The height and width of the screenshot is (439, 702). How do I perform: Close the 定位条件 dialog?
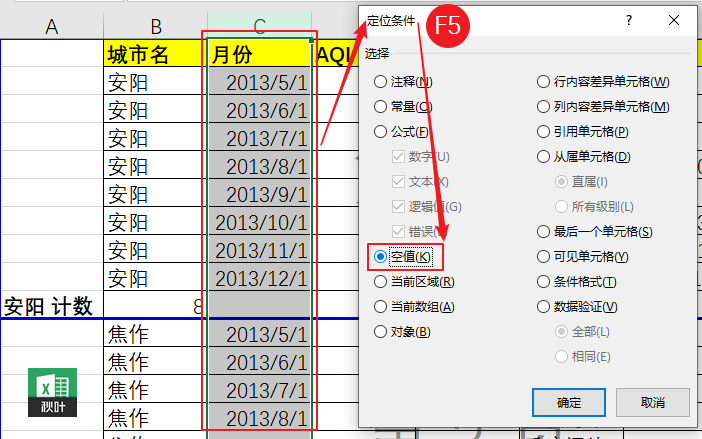tap(674, 20)
